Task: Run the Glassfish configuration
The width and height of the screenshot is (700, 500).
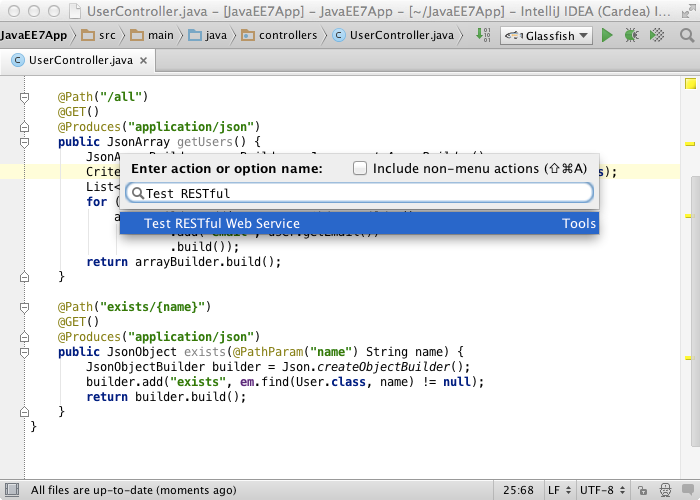Action: tap(607, 35)
